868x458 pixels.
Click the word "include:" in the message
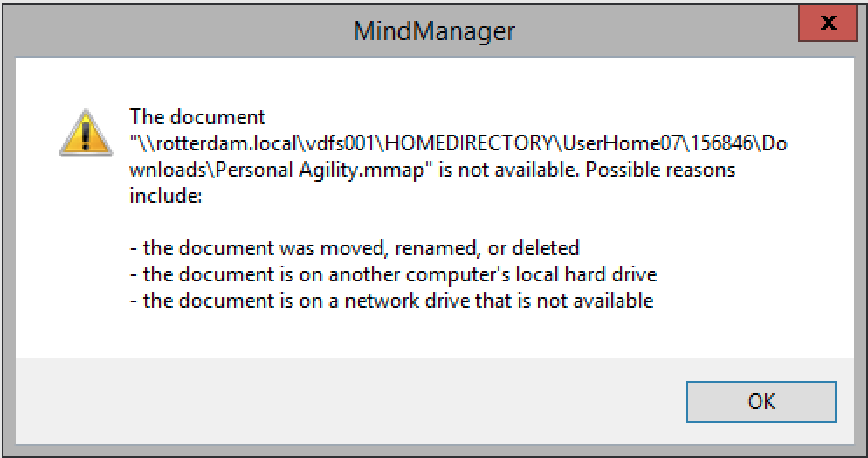[165, 196]
